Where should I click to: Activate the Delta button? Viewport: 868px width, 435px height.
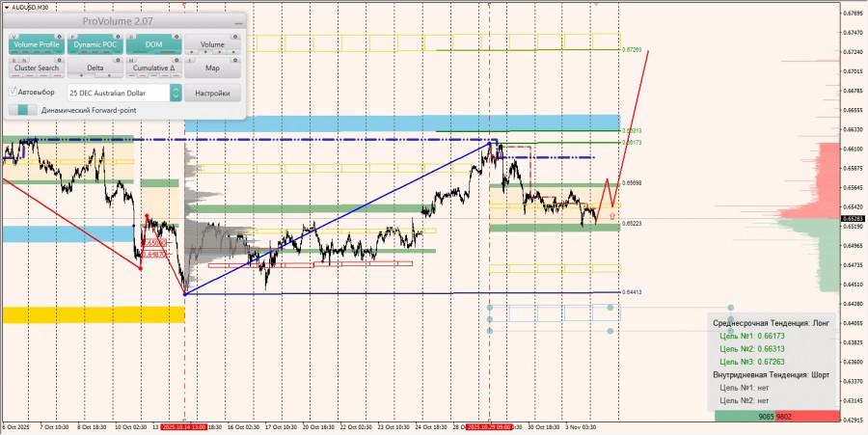click(x=95, y=68)
